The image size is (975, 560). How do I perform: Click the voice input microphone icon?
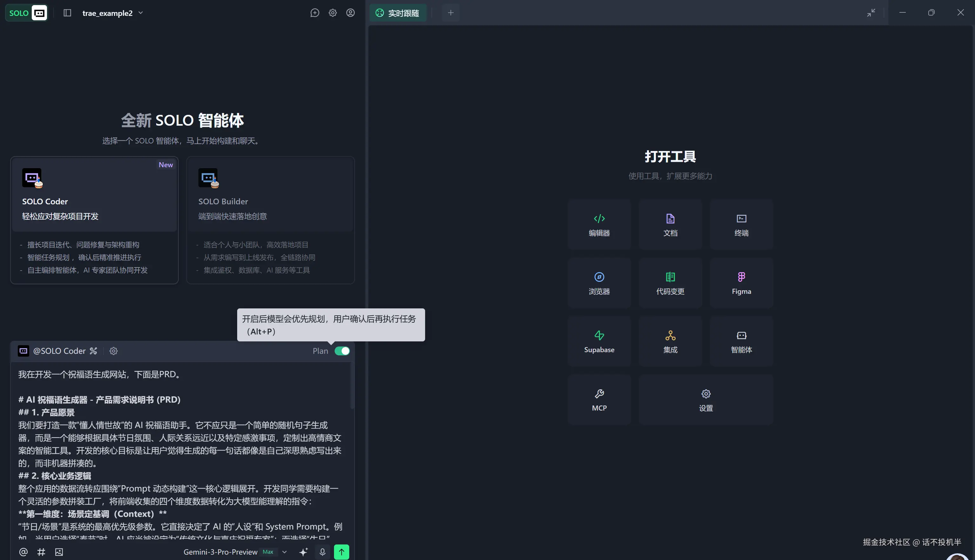[x=323, y=552]
